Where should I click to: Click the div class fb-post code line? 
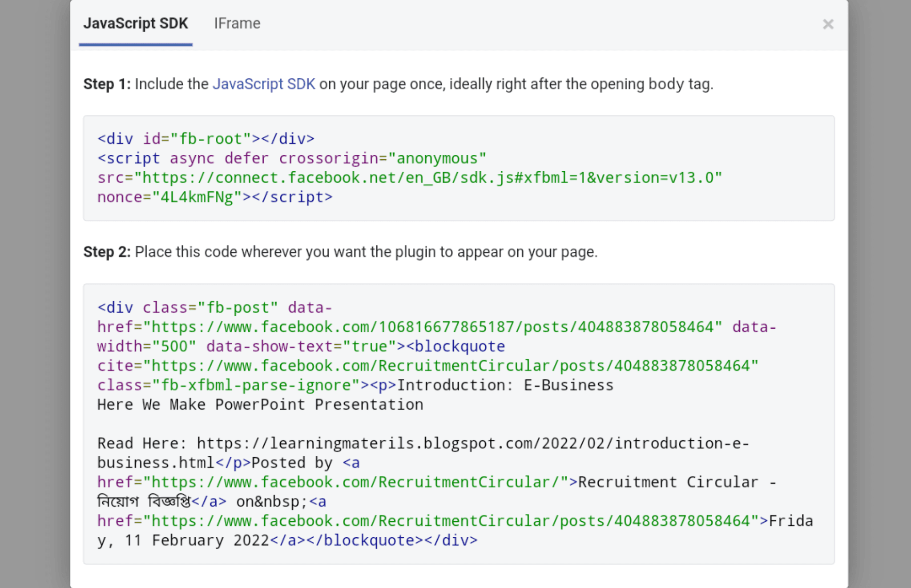pos(214,307)
